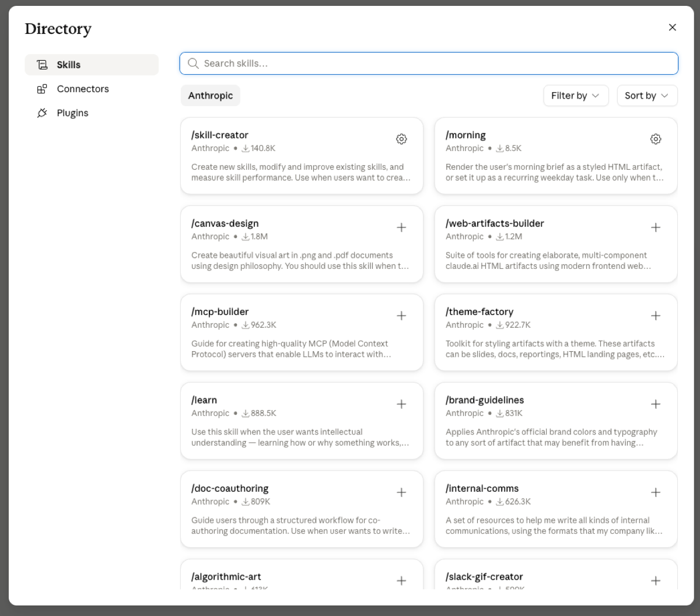Click the 140.8K download count
The height and width of the screenshot is (616, 700).
coord(258,149)
